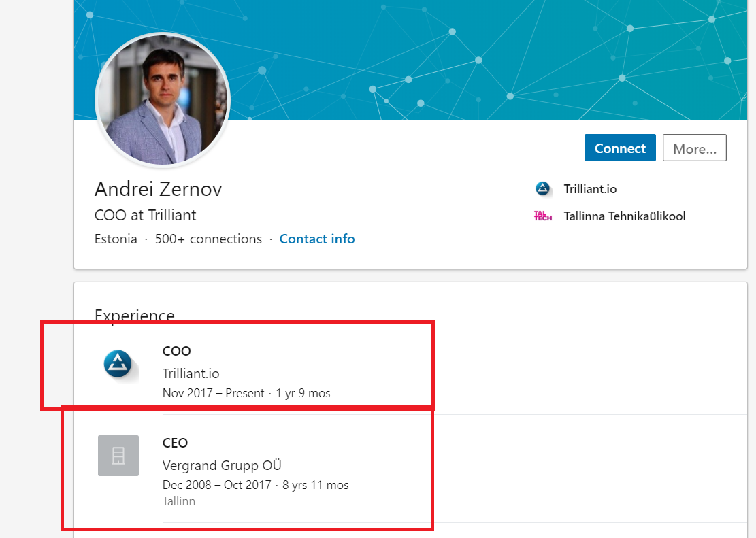Viewport: 756px width, 538px height.
Task: Click the Estonia location text
Action: [116, 239]
